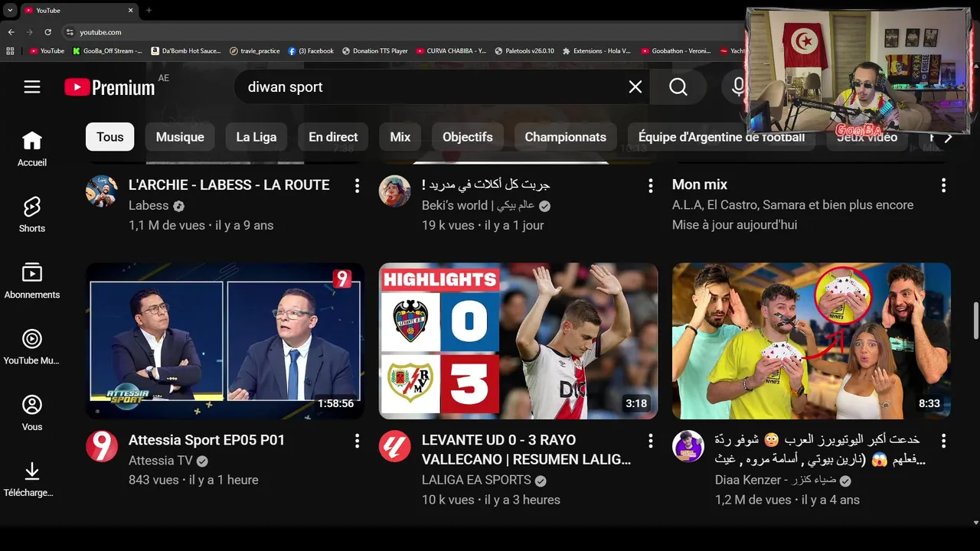Open options menu for Mon mix
The height and width of the screenshot is (551, 980).
point(943,185)
